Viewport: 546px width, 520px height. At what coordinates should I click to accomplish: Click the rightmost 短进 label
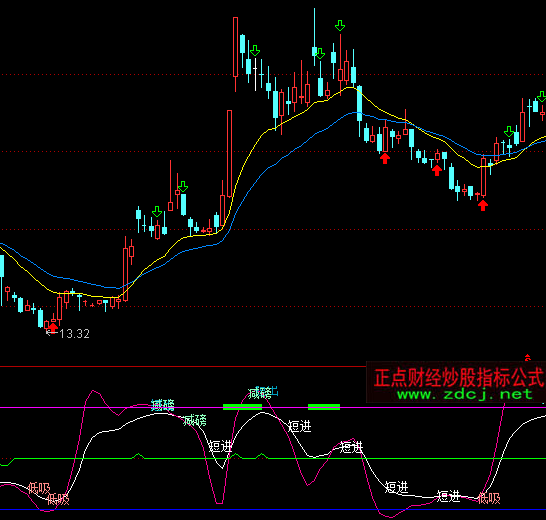(448, 496)
